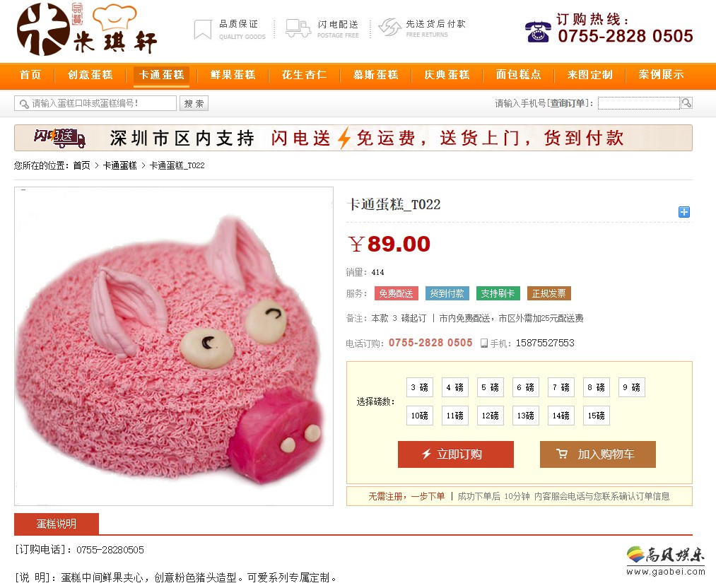Click the pink pig cake product image

pyautogui.click(x=174, y=346)
